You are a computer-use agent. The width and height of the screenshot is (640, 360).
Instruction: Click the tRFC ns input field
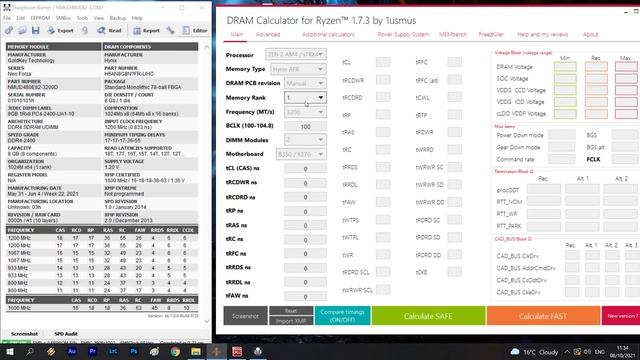[305, 253]
